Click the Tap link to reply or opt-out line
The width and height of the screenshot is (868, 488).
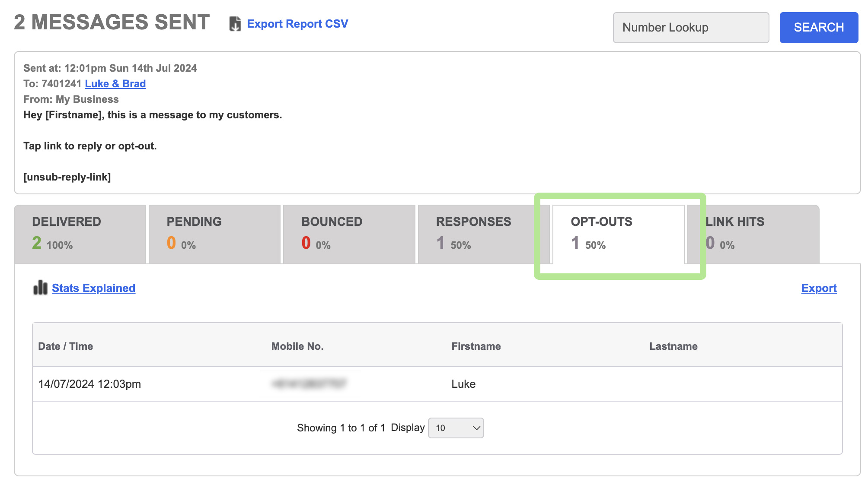(x=90, y=146)
